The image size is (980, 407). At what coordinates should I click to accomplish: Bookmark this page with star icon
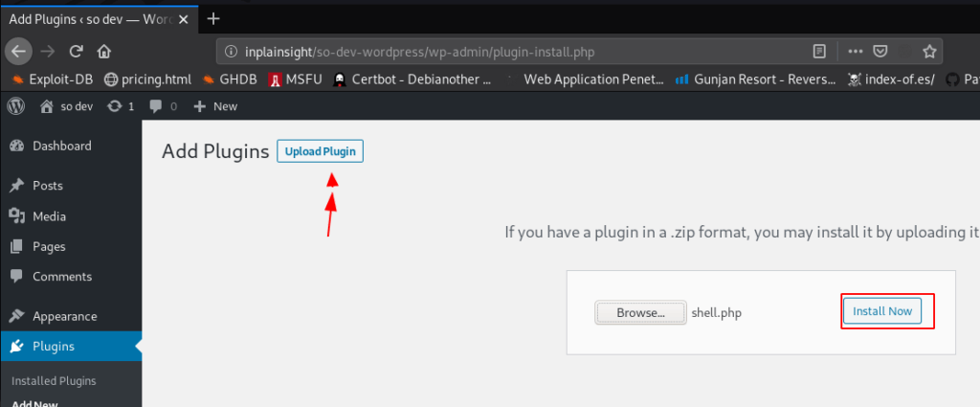tap(929, 52)
